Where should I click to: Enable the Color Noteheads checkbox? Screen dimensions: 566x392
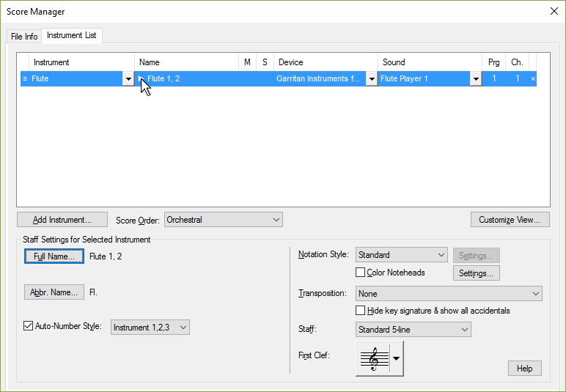[x=361, y=273]
